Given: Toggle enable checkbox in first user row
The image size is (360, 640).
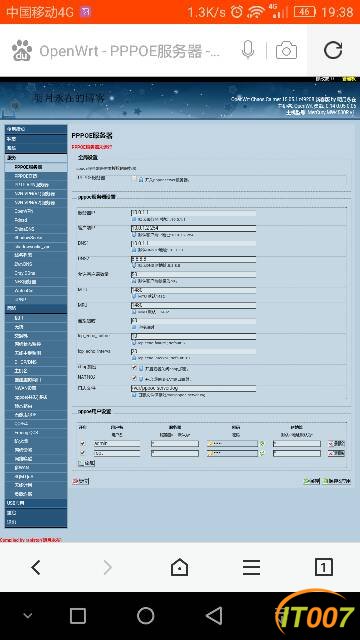Looking at the screenshot, I should tap(83, 444).
